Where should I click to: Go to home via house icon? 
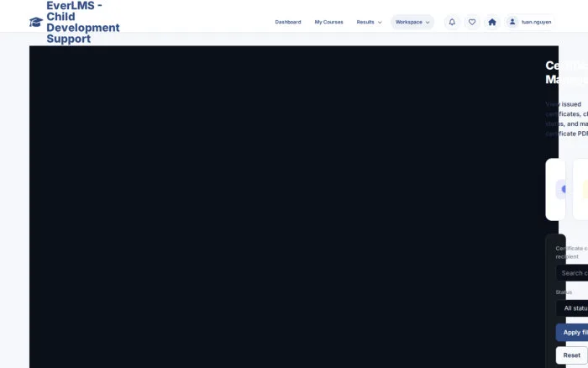[x=492, y=22]
